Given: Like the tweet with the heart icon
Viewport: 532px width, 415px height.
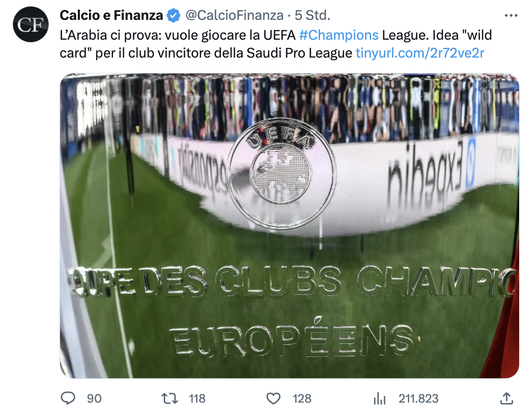Looking at the screenshot, I should pyautogui.click(x=273, y=399).
